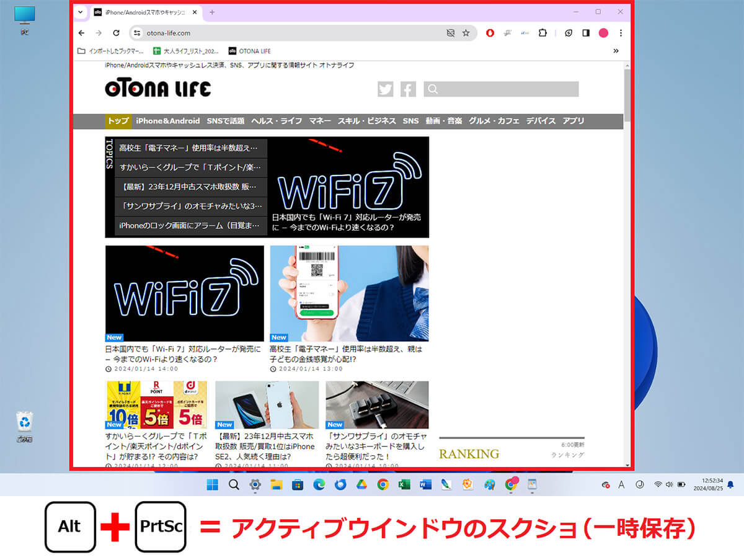Open the デバイス menu item
Screen dimensions: 744x560
(x=541, y=121)
